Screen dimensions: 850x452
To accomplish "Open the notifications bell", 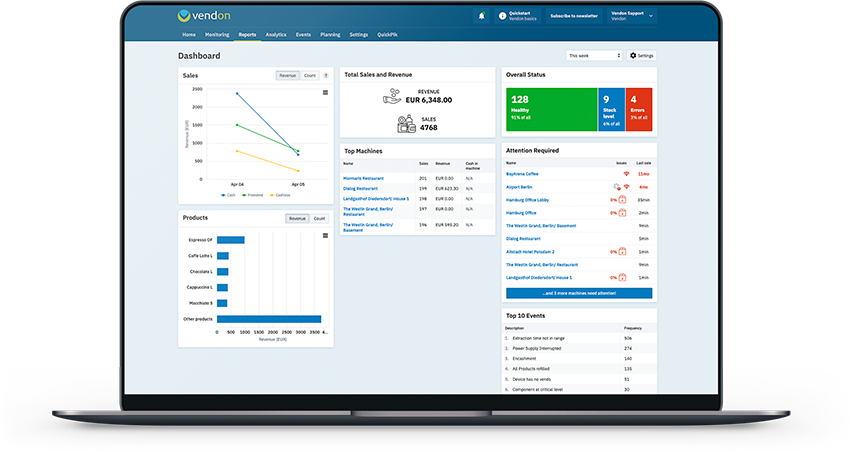I will [x=481, y=16].
